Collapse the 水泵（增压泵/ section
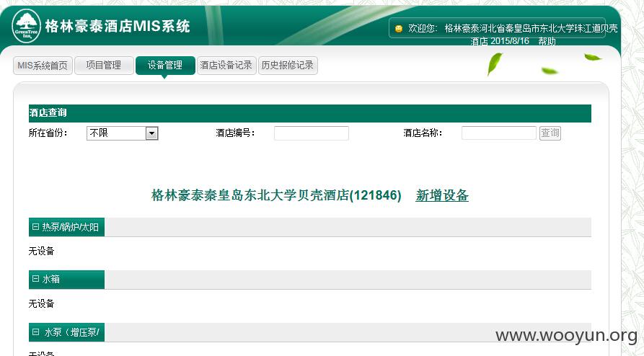This screenshot has width=644, height=356. click(36, 331)
